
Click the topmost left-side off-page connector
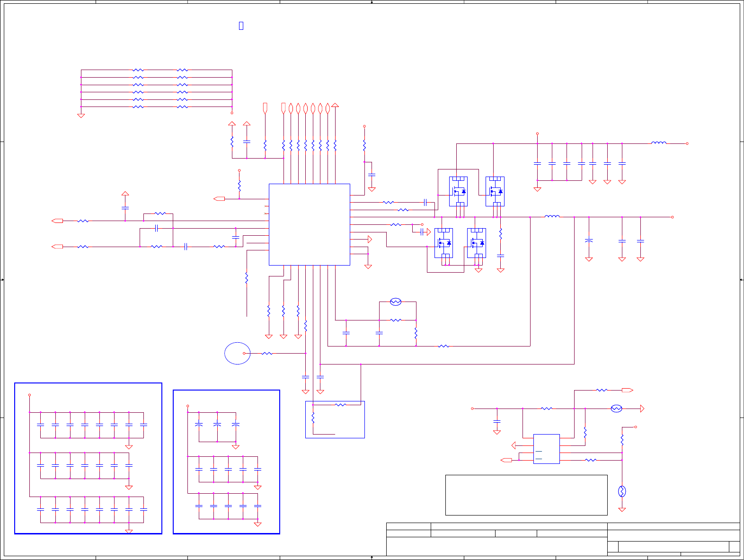point(57,221)
